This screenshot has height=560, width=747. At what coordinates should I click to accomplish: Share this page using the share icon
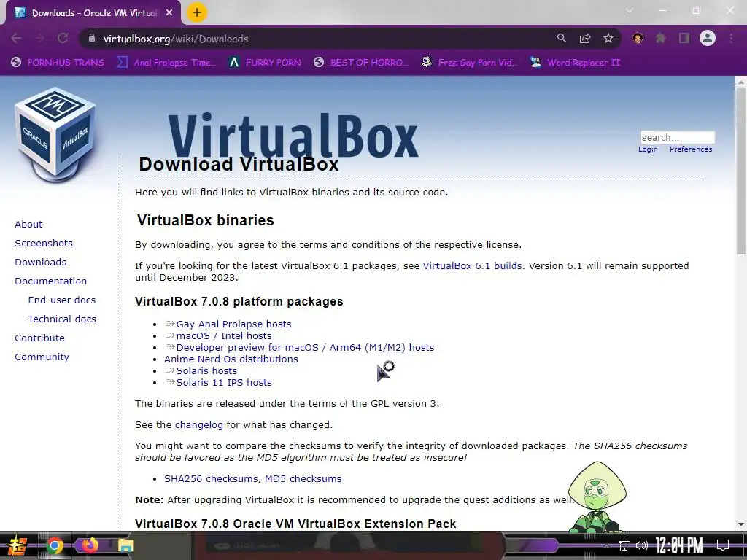pyautogui.click(x=585, y=39)
